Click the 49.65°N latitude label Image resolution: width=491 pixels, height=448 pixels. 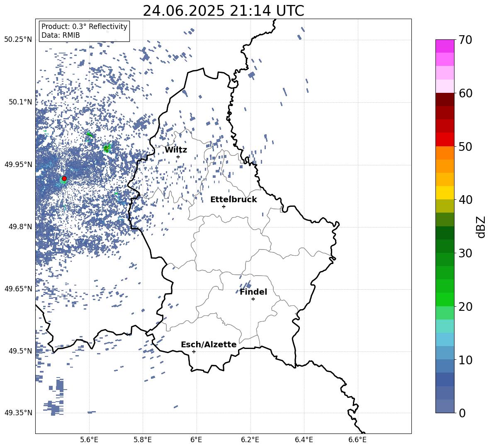18,289
